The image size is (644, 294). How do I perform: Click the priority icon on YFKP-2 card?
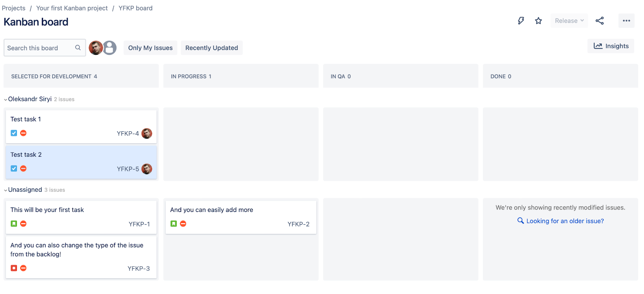pos(183,224)
